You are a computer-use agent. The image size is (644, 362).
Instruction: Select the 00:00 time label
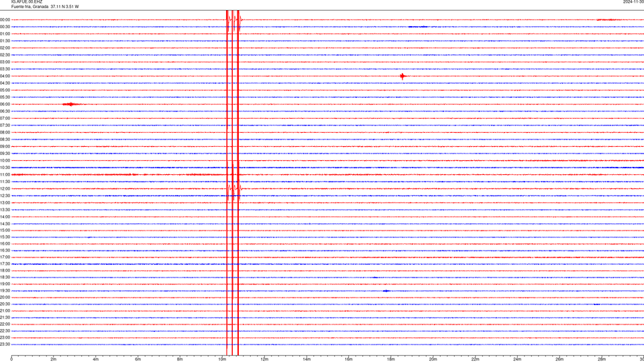[x=5, y=19]
